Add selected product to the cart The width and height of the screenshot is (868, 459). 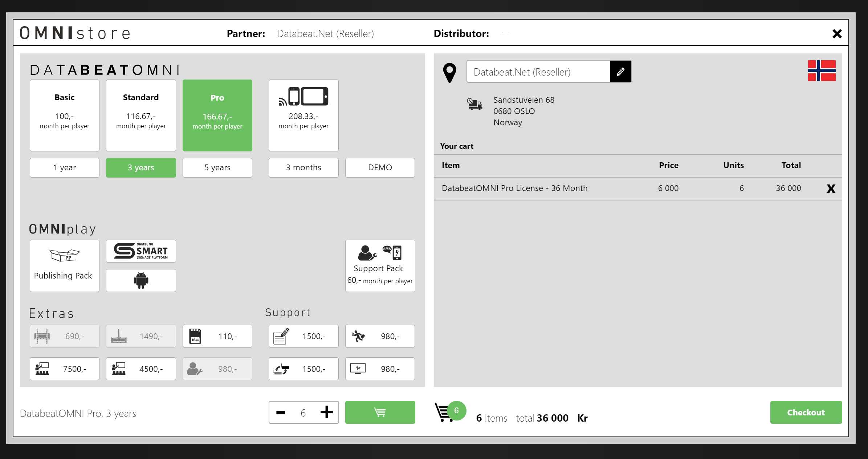point(380,413)
